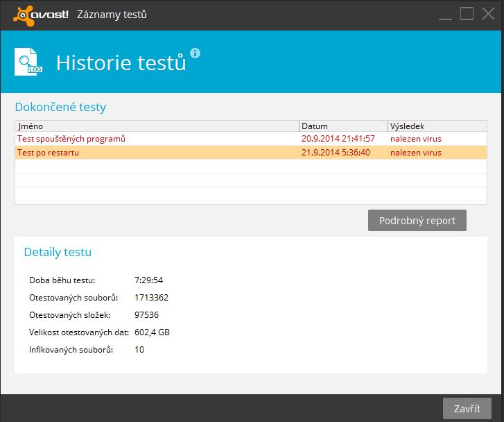Click nalezen virus result in highlighted row

click(x=415, y=153)
